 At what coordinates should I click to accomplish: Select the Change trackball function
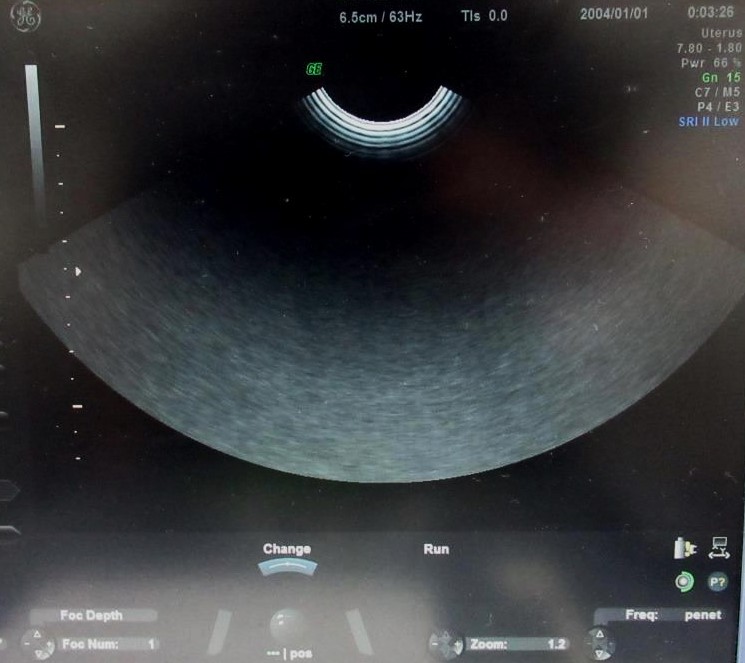(287, 549)
